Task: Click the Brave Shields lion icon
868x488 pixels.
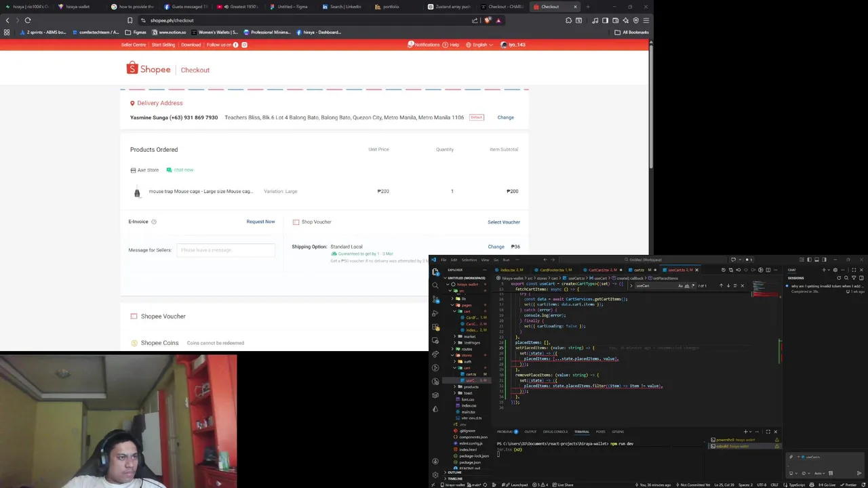Action: 488,20
